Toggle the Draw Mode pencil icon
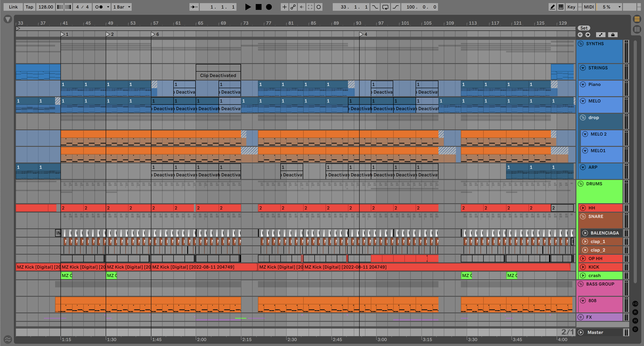 (552, 7)
